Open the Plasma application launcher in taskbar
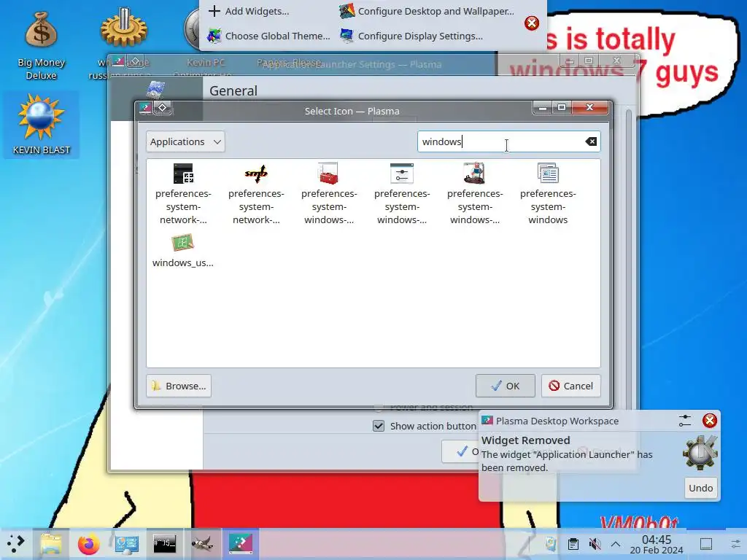Image resolution: width=747 pixels, height=560 pixels. pyautogui.click(x=16, y=543)
